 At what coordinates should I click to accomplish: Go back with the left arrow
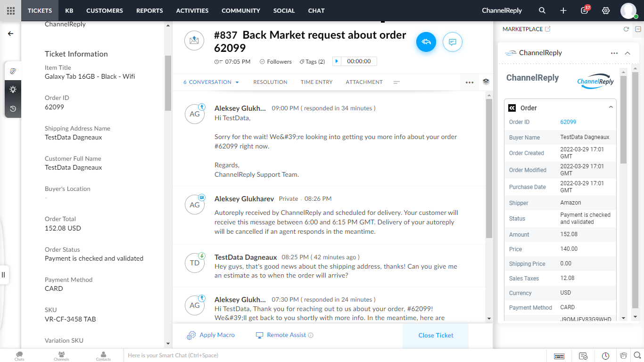(x=10, y=33)
